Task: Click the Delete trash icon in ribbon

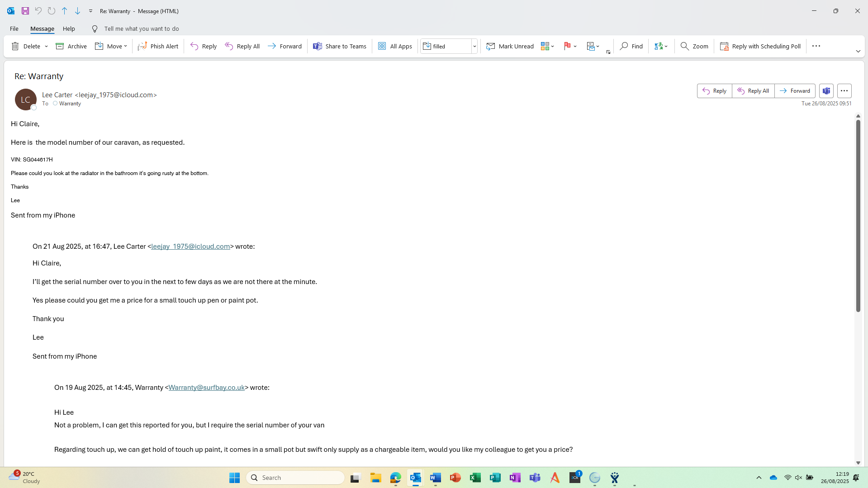Action: pyautogui.click(x=15, y=46)
